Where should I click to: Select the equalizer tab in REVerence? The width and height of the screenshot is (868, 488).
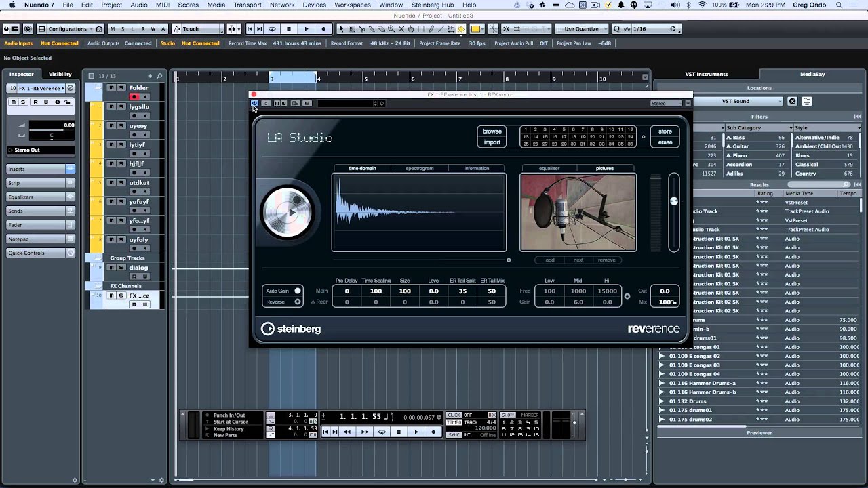point(549,168)
